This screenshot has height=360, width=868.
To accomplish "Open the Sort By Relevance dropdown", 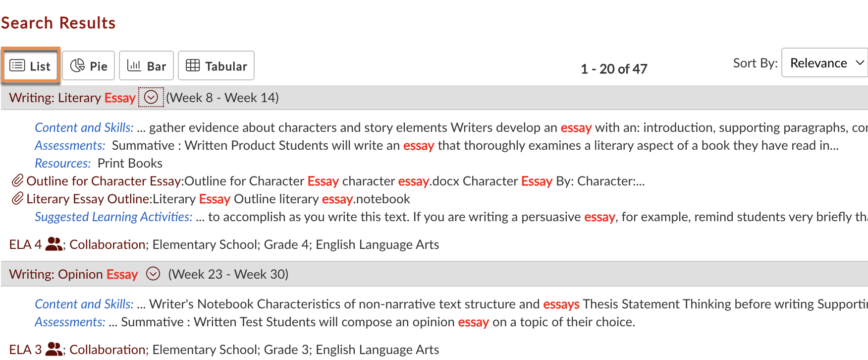I will 825,63.
